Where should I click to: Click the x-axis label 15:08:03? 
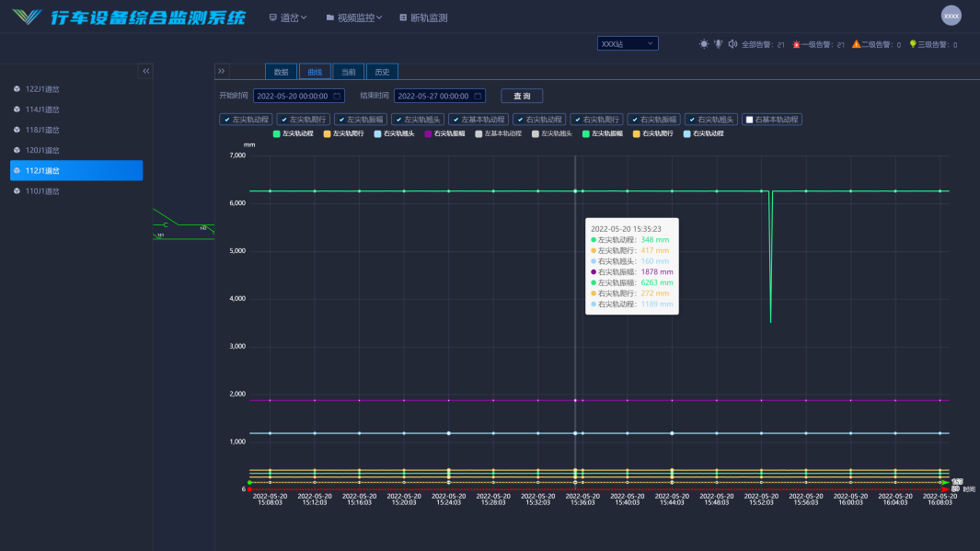pos(270,499)
